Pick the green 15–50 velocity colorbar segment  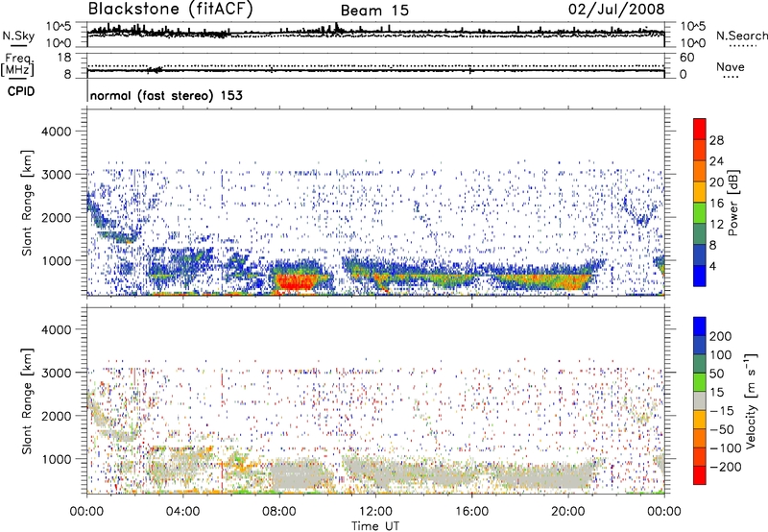click(700, 382)
